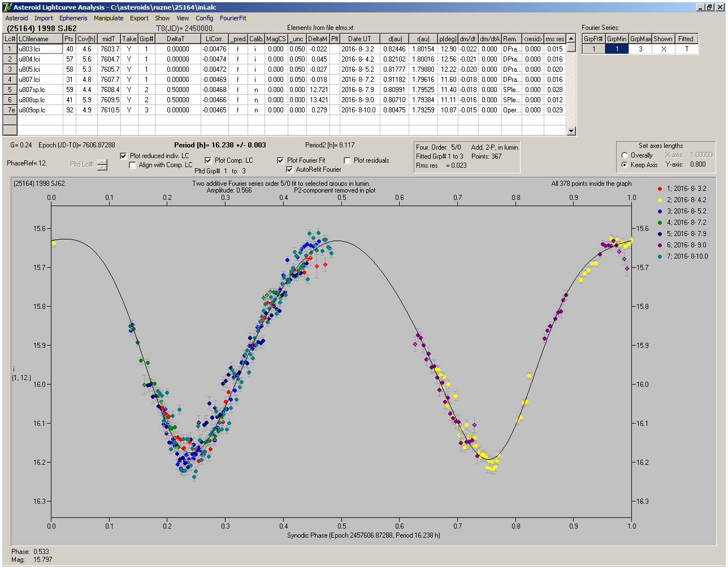Toggle AutoRefit Fourier checkbox
The height and width of the screenshot is (567, 728).
tap(289, 169)
